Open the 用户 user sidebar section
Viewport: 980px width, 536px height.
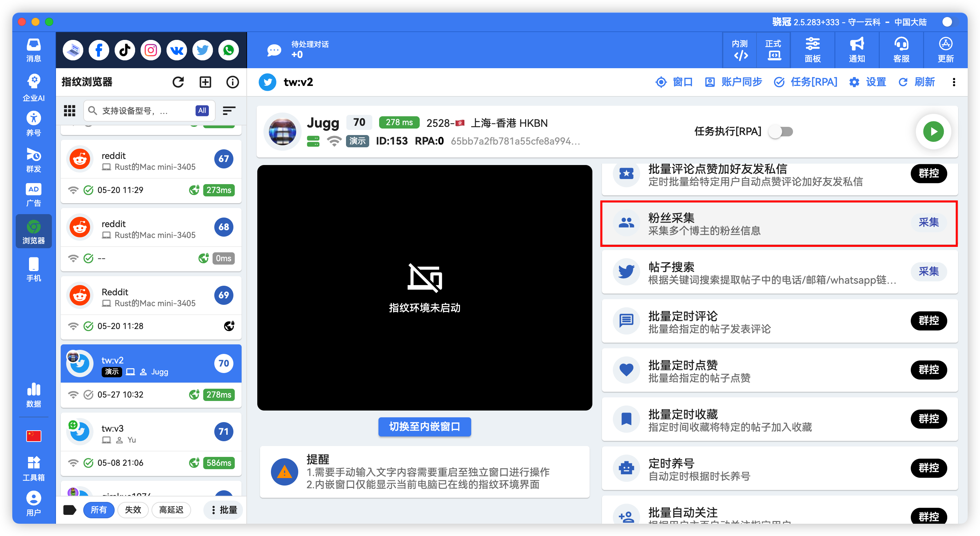(x=33, y=504)
